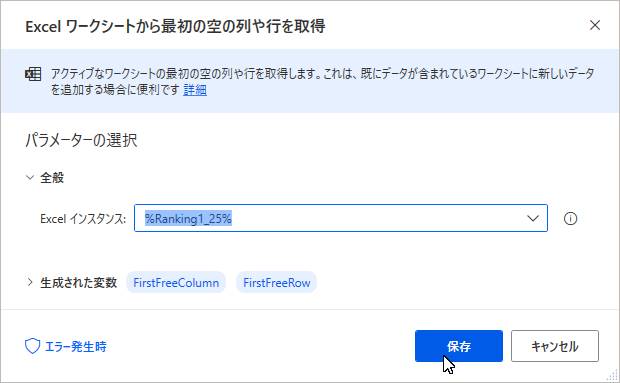
Task: Click the Excel icon in the info banner
Action: 33,74
